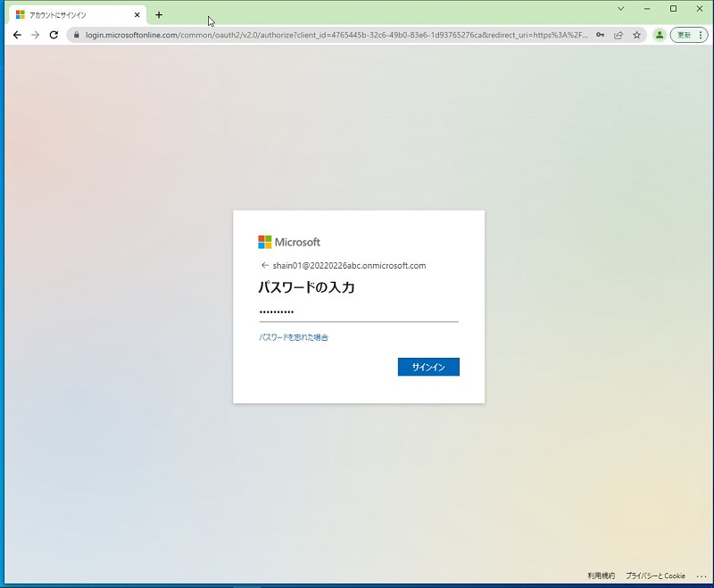
Task: Maximize the browser window
Action: 674,9
